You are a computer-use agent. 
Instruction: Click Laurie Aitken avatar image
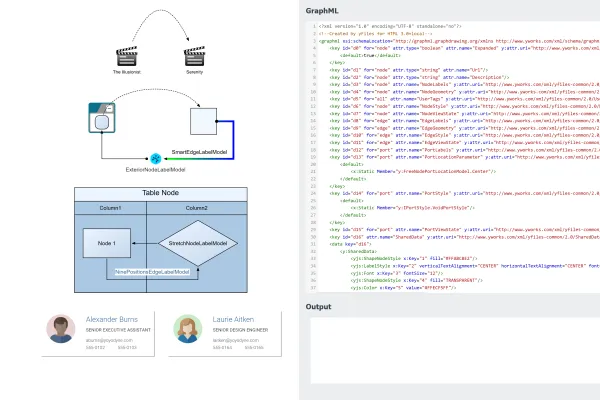click(188, 329)
